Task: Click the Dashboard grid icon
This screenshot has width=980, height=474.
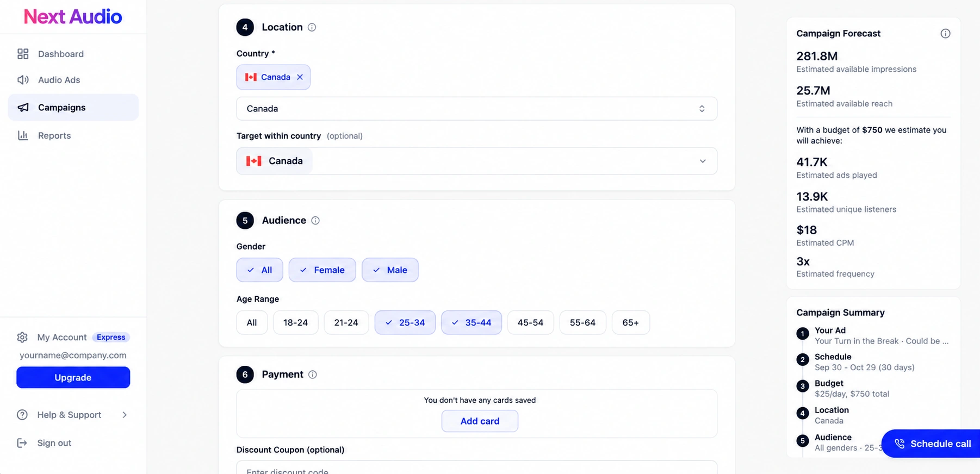Action: (x=23, y=54)
